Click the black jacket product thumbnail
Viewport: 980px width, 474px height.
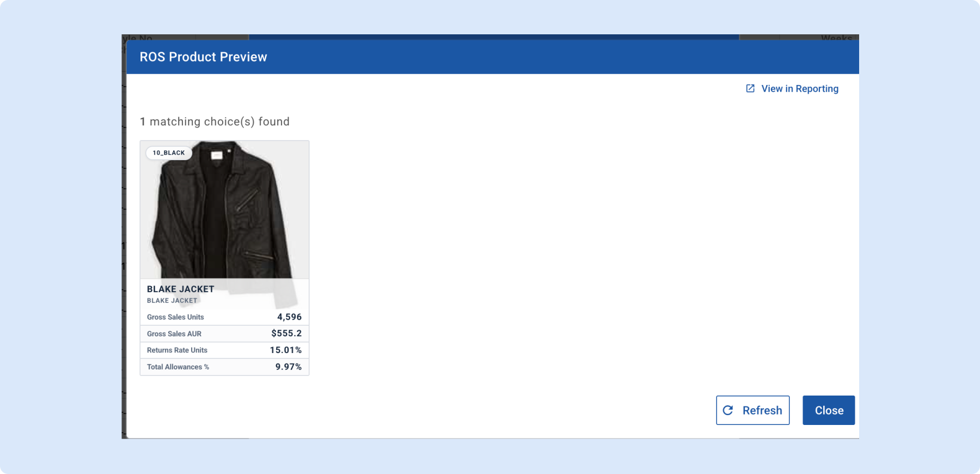point(224,210)
